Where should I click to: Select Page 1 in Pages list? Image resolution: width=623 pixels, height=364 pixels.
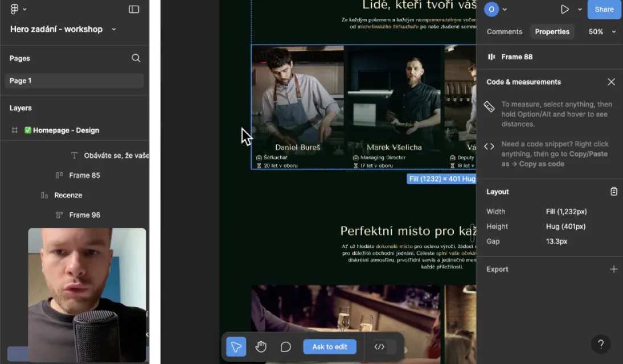pyautogui.click(x=74, y=81)
